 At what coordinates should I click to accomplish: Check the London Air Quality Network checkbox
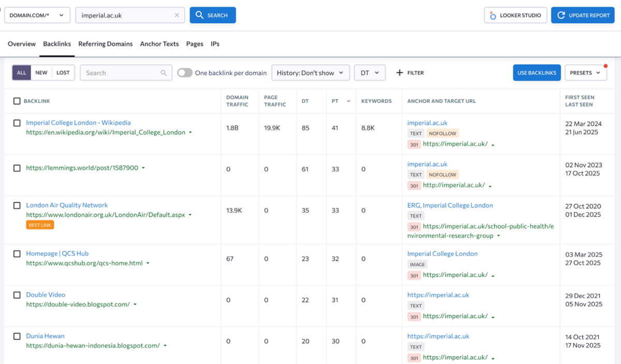[x=17, y=206]
